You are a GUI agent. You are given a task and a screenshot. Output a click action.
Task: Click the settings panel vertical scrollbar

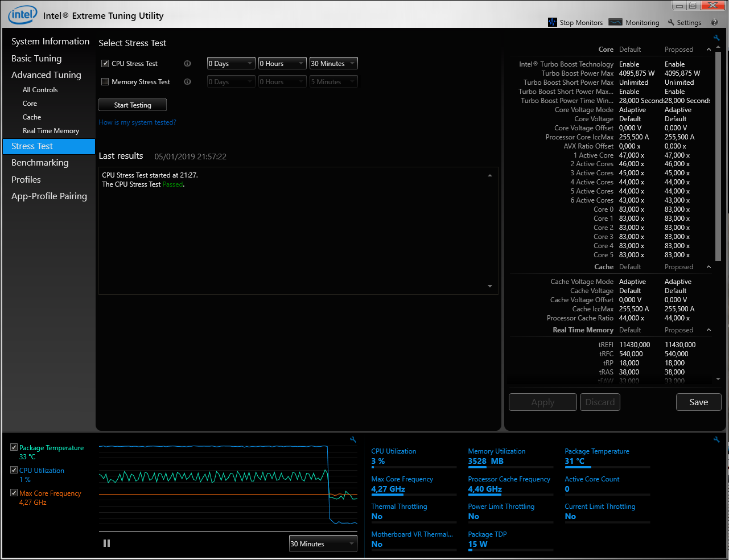(x=718, y=154)
